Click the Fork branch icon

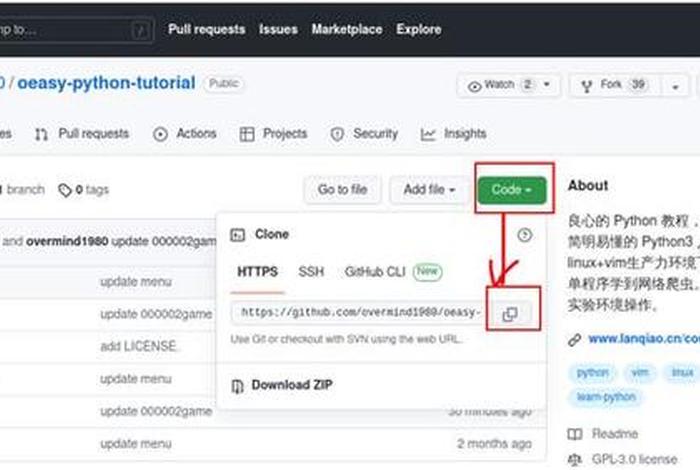pyautogui.click(x=587, y=86)
